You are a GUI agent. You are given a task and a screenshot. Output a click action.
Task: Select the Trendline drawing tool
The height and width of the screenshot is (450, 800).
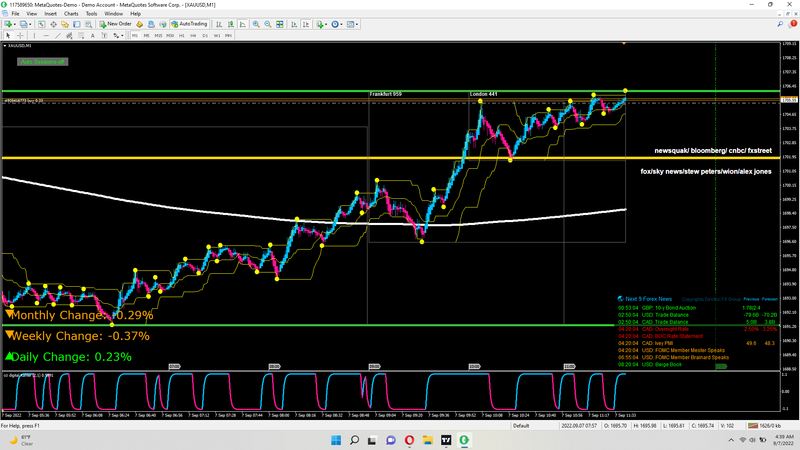[58, 36]
